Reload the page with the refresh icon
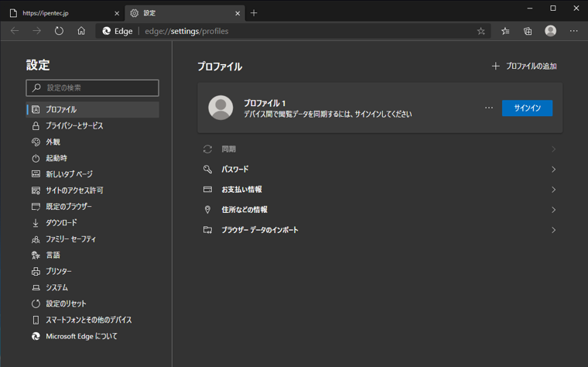Viewport: 588px width, 367px height. click(59, 31)
